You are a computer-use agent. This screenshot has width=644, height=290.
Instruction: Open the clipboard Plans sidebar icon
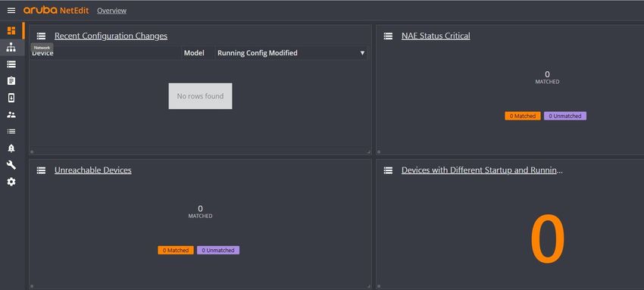[11, 81]
